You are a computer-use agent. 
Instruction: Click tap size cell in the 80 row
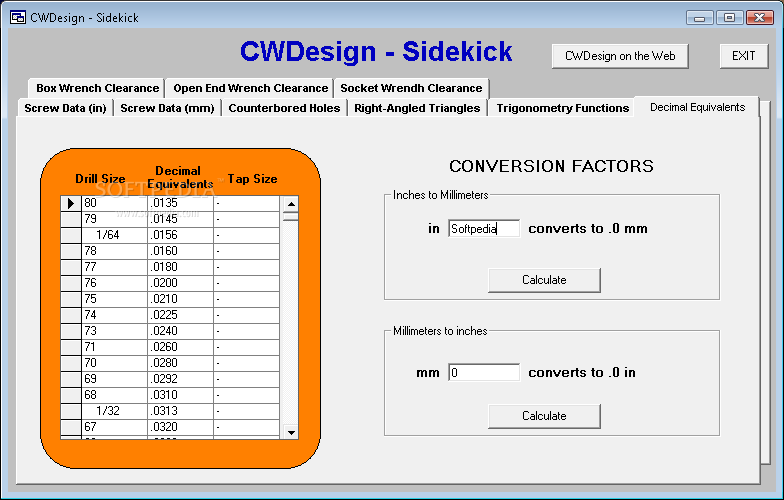tap(246, 203)
